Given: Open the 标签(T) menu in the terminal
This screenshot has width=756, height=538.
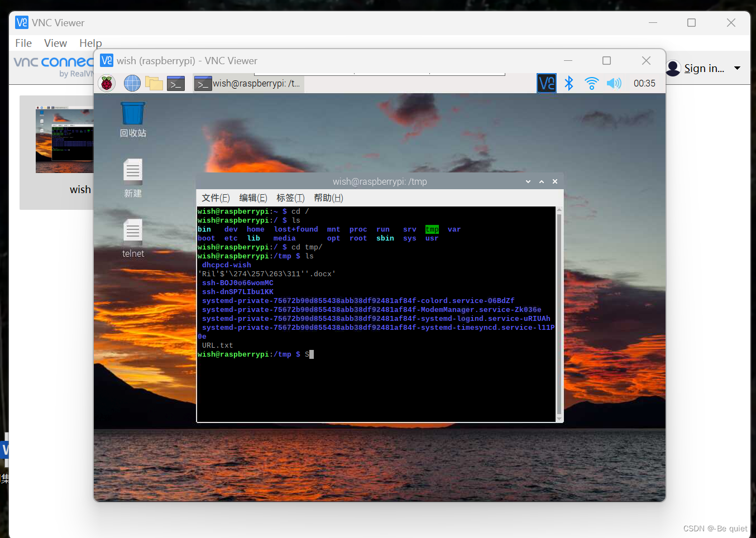Looking at the screenshot, I should [x=290, y=198].
